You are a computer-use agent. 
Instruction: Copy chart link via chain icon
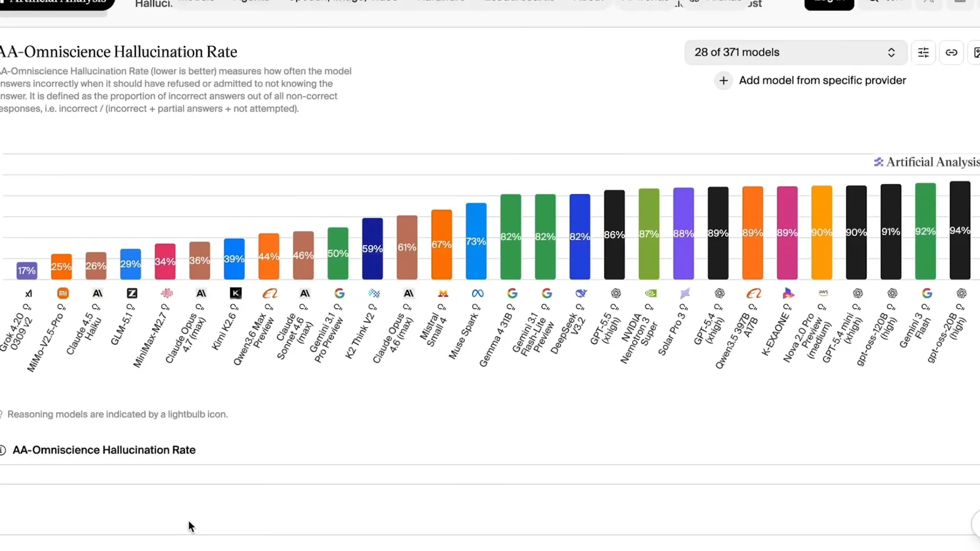[x=951, y=53]
